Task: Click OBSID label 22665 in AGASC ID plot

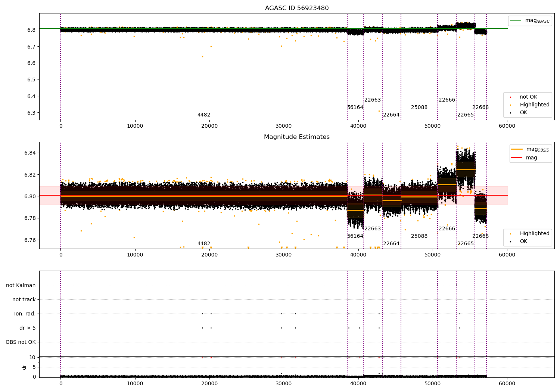Action: pos(466,115)
